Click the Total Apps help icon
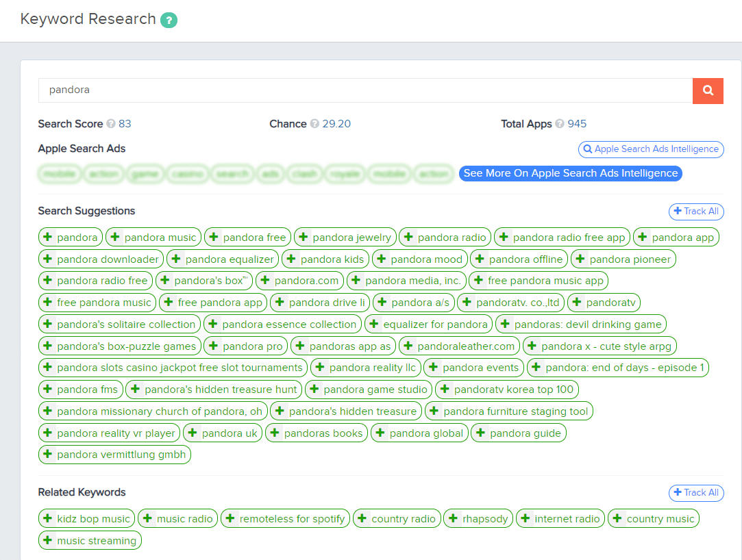The image size is (742, 560). [x=560, y=124]
